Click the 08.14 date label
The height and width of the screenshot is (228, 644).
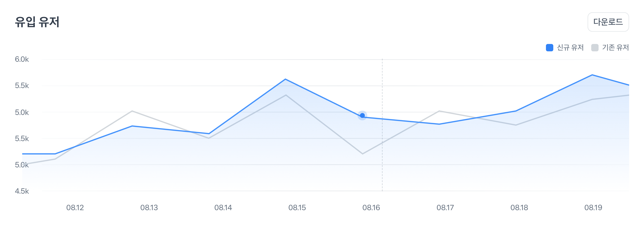click(x=223, y=208)
